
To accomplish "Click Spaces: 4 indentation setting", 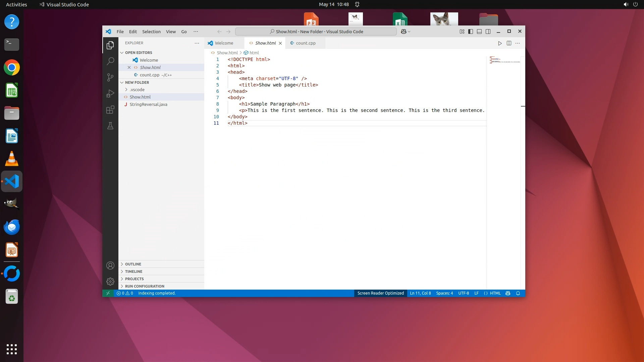I will [444, 293].
